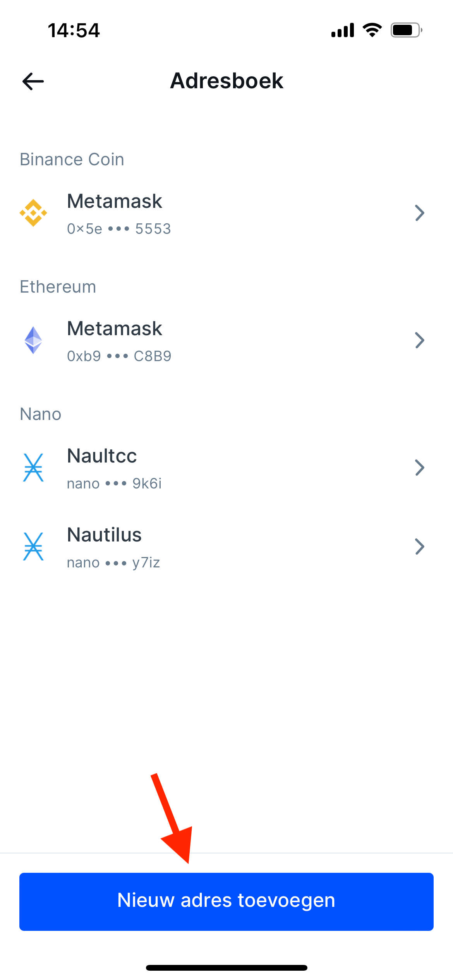This screenshot has height=980, width=453.
Task: Open chevron for Nautilus entry
Action: click(420, 547)
